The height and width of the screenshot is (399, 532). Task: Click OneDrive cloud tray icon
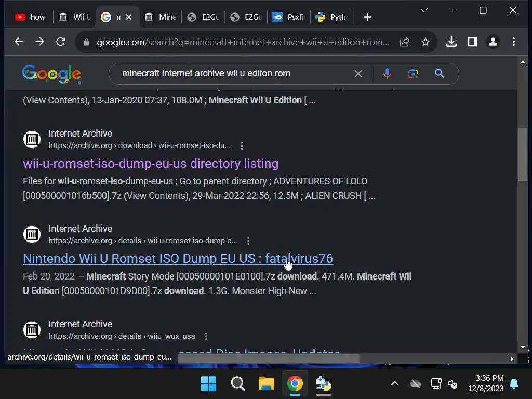(416, 384)
